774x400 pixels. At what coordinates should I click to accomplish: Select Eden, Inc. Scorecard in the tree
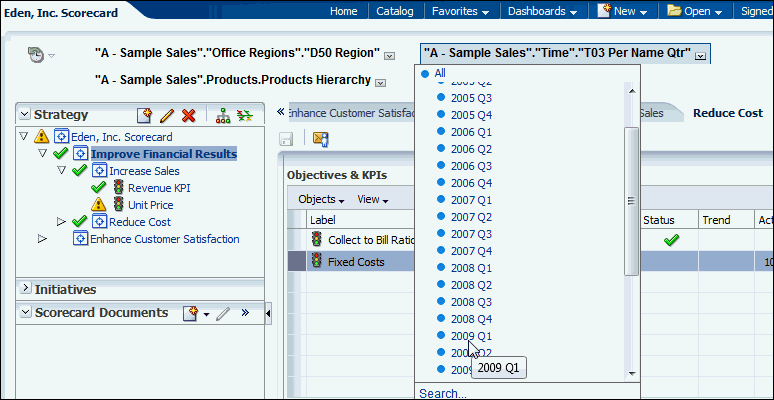(x=122, y=137)
